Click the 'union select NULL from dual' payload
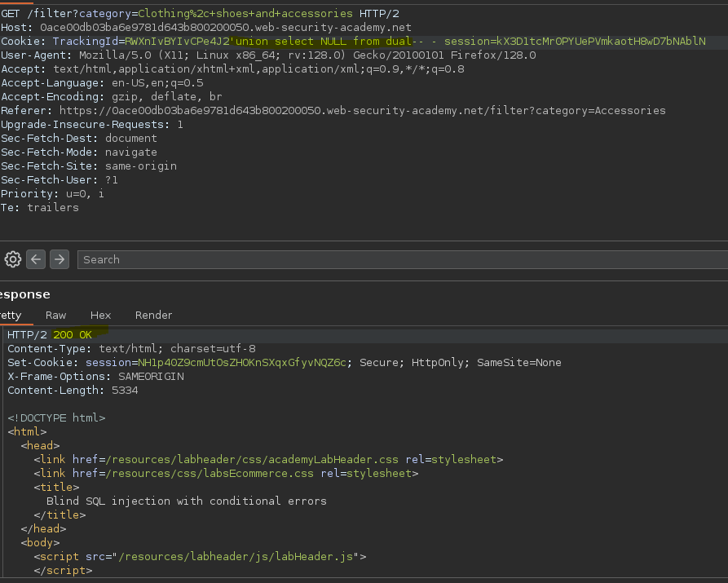The image size is (728, 583). [x=324, y=42]
